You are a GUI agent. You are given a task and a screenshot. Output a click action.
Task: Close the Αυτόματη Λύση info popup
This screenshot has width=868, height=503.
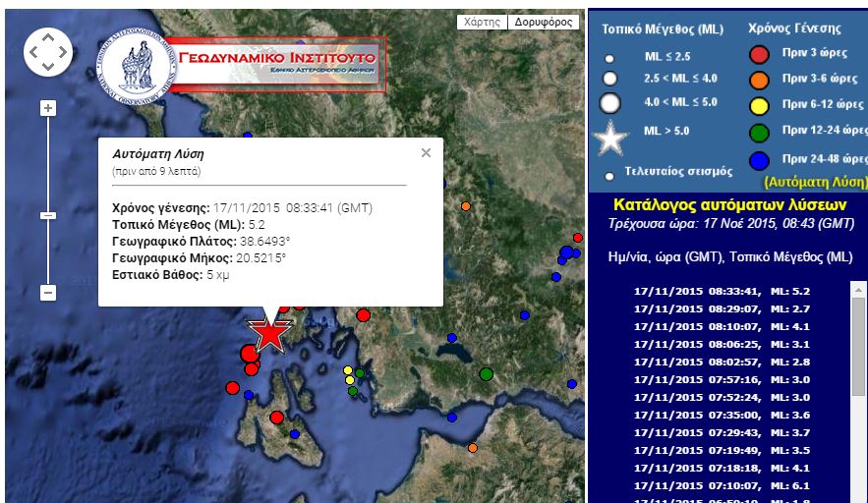point(426,152)
